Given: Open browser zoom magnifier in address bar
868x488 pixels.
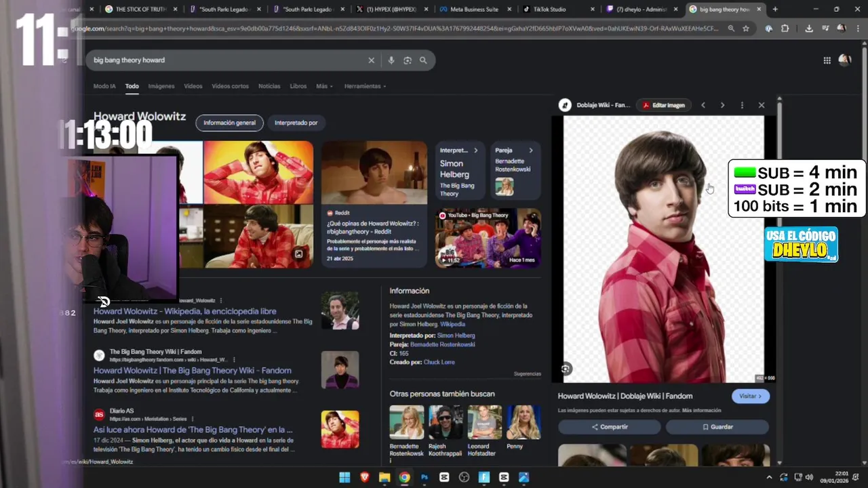Looking at the screenshot, I should pyautogui.click(x=731, y=28).
